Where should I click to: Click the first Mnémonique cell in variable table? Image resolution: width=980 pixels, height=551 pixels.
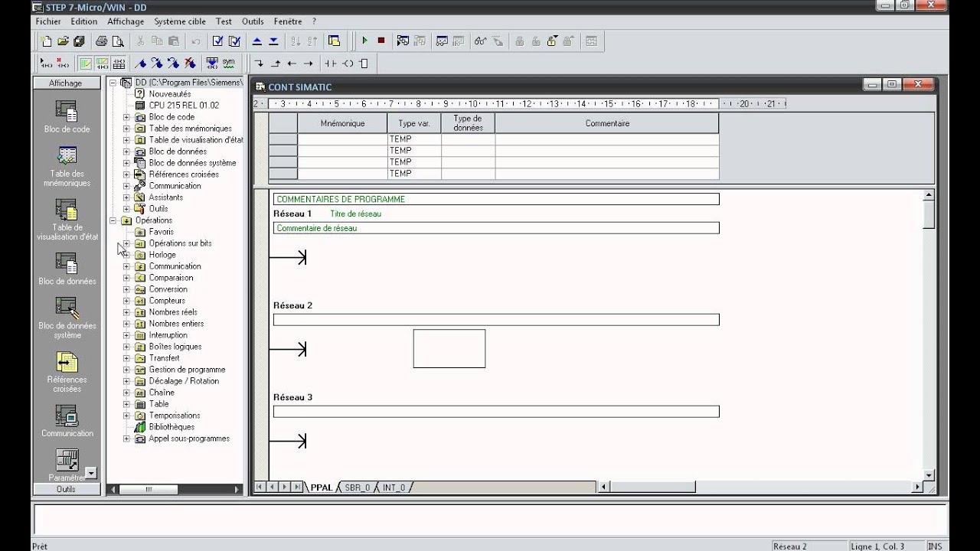pos(342,139)
